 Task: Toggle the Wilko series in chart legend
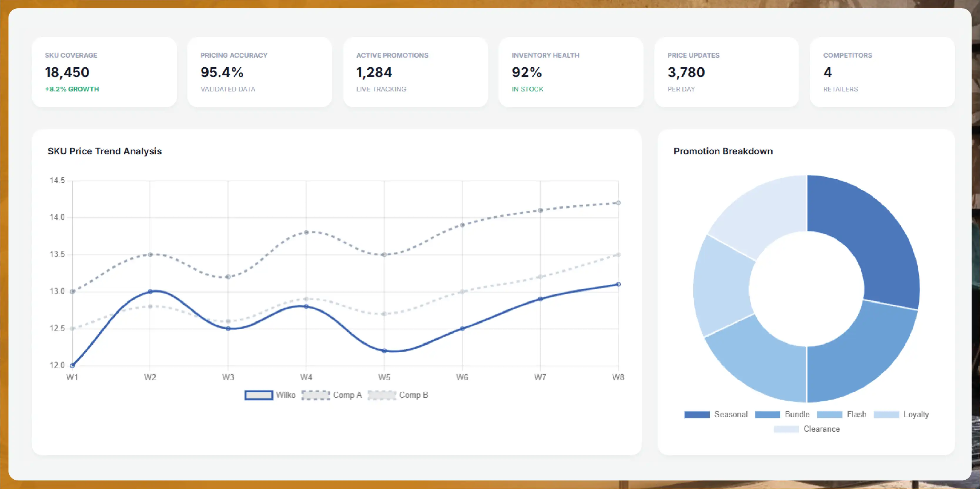(270, 395)
